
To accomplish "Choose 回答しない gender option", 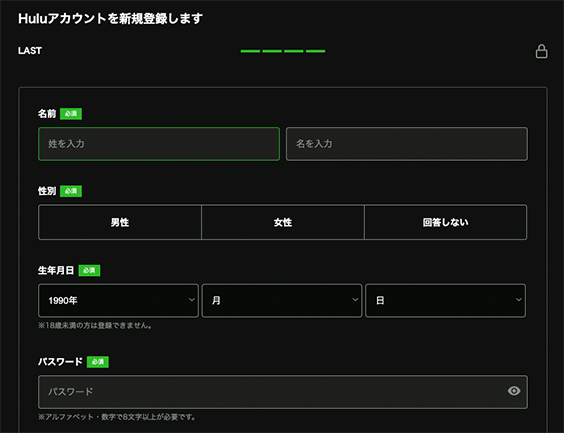I will coord(446,222).
